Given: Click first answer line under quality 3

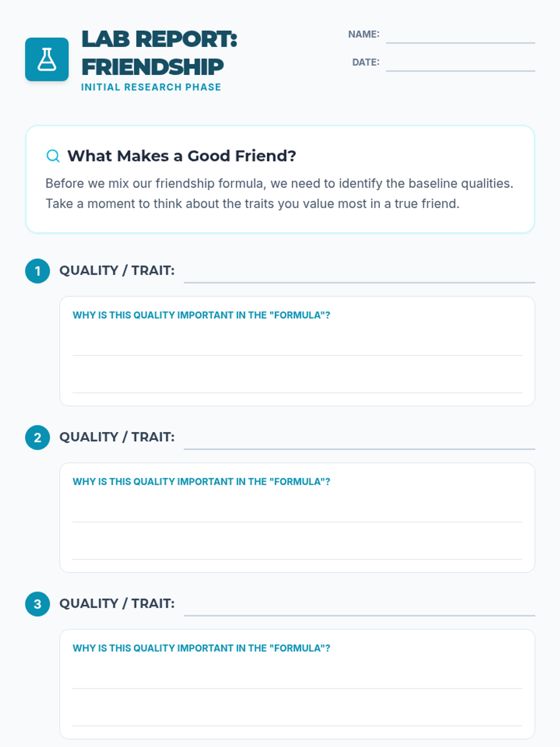Looking at the screenshot, I should click(297, 680).
